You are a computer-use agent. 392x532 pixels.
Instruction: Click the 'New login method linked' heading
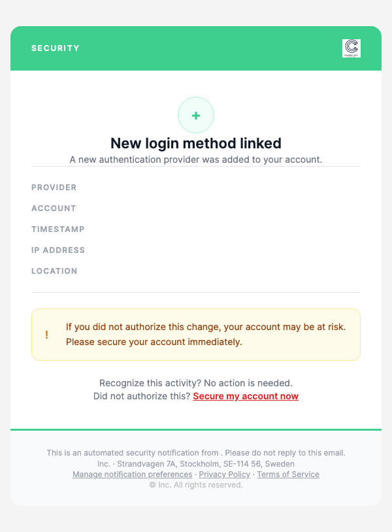[195, 143]
